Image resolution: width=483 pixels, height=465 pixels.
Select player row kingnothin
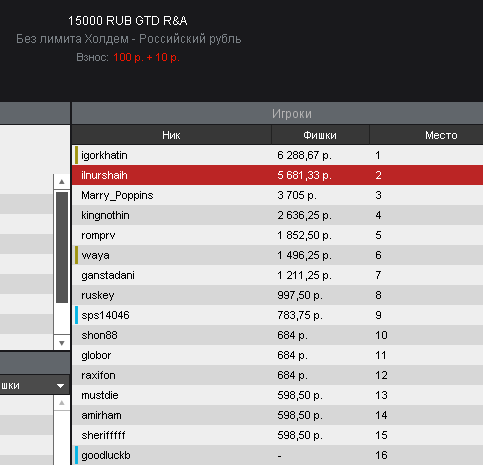(277, 215)
